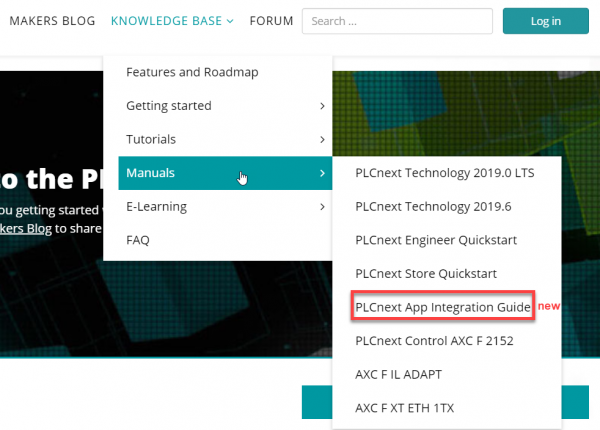Open PLCnext App Integration Guide
This screenshot has width=600, height=430.
(x=443, y=307)
